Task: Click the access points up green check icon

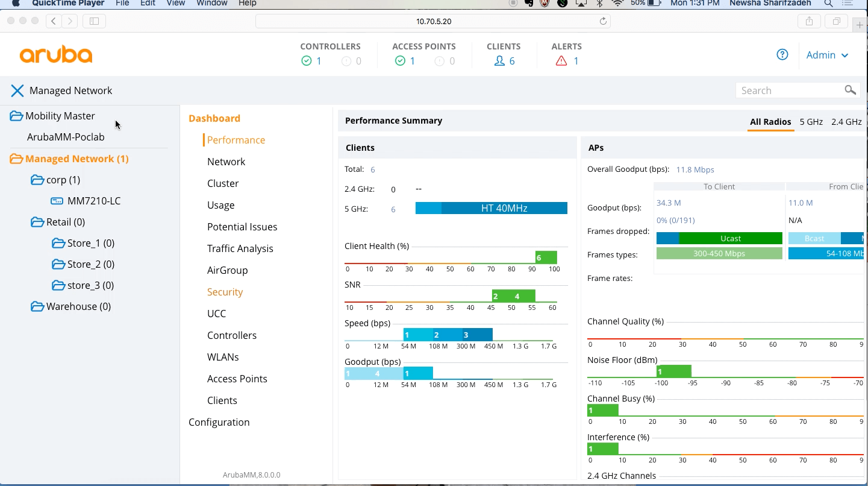Action: pos(400,61)
